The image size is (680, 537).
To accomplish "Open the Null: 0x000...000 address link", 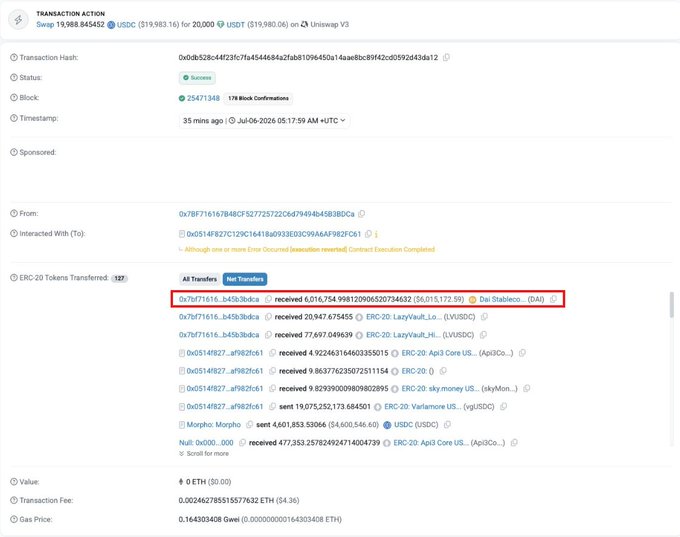I will pos(206,443).
